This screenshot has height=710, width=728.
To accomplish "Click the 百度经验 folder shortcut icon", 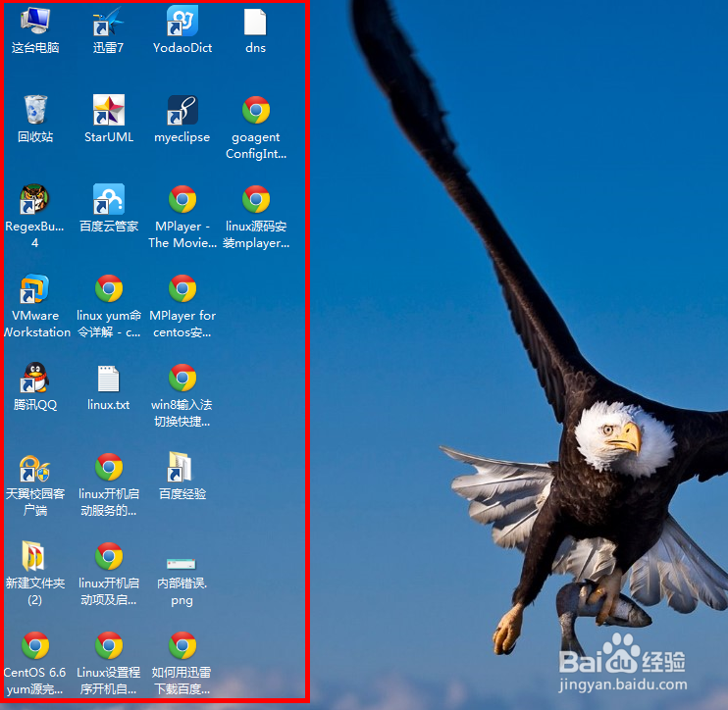I will coord(180,467).
